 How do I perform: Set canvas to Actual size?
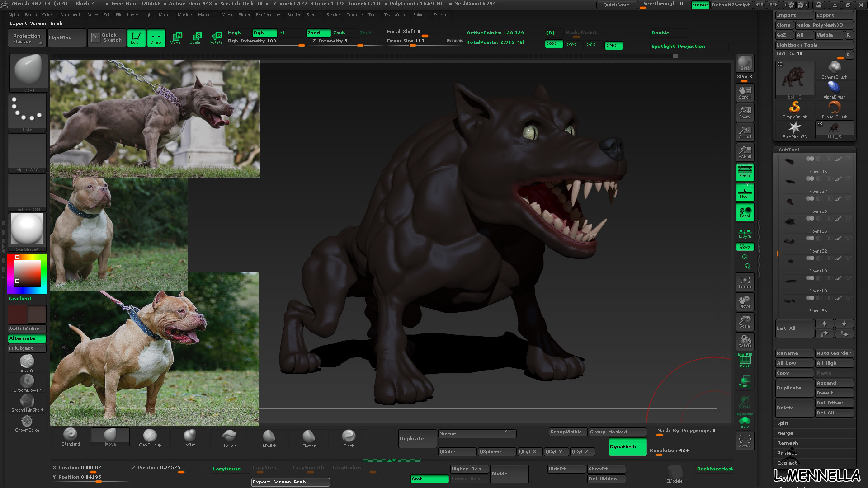[745, 132]
